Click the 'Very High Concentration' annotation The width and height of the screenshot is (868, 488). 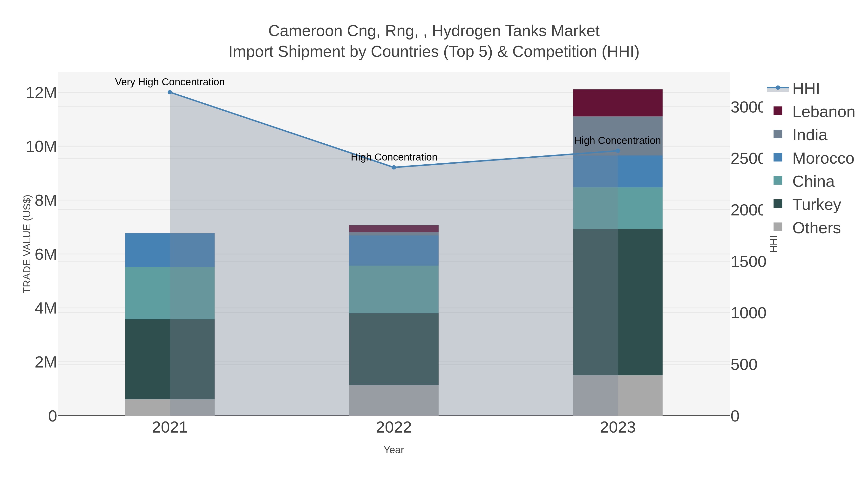pos(170,82)
